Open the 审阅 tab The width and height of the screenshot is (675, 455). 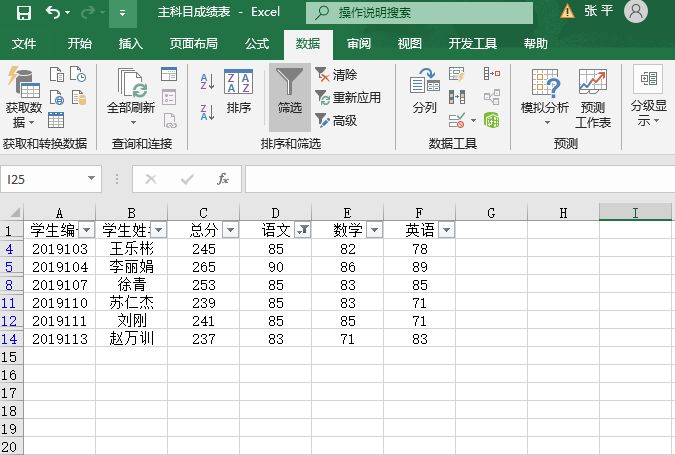point(359,43)
